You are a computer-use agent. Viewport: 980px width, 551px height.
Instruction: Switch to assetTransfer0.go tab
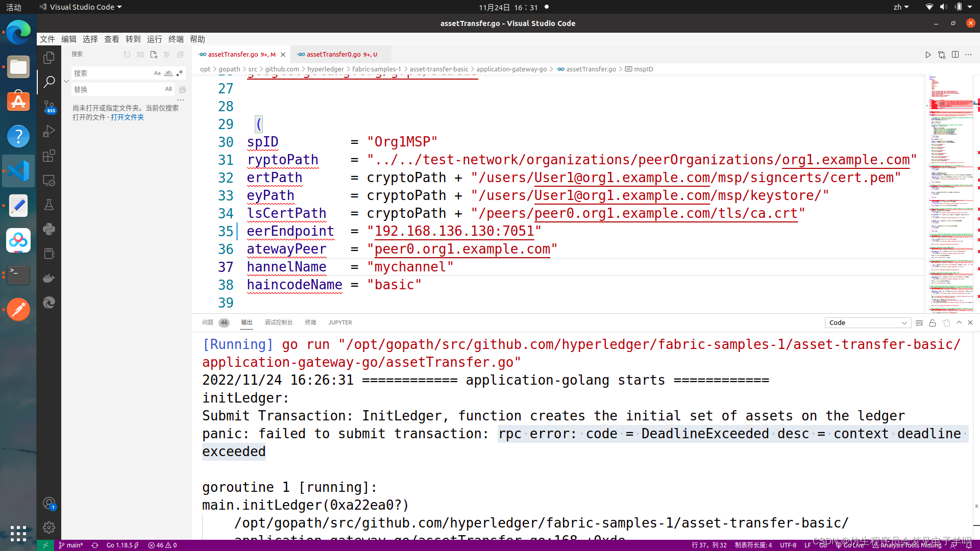pos(334,55)
